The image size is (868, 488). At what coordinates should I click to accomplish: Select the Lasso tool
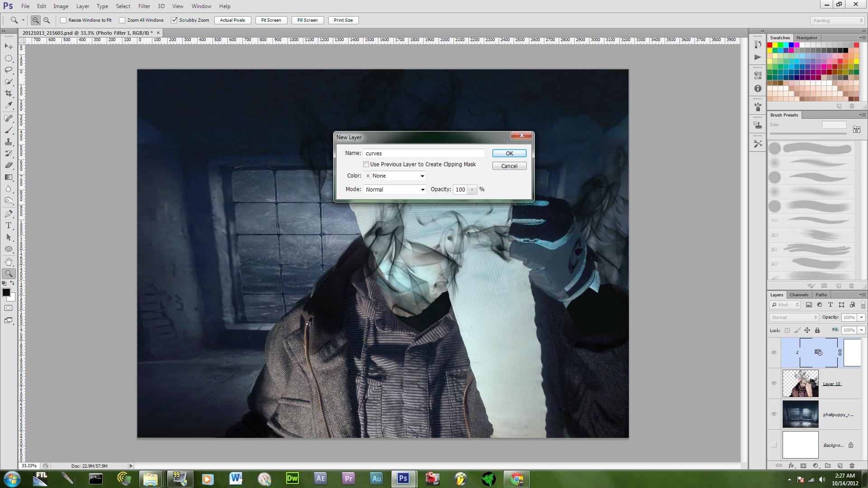pos(9,70)
